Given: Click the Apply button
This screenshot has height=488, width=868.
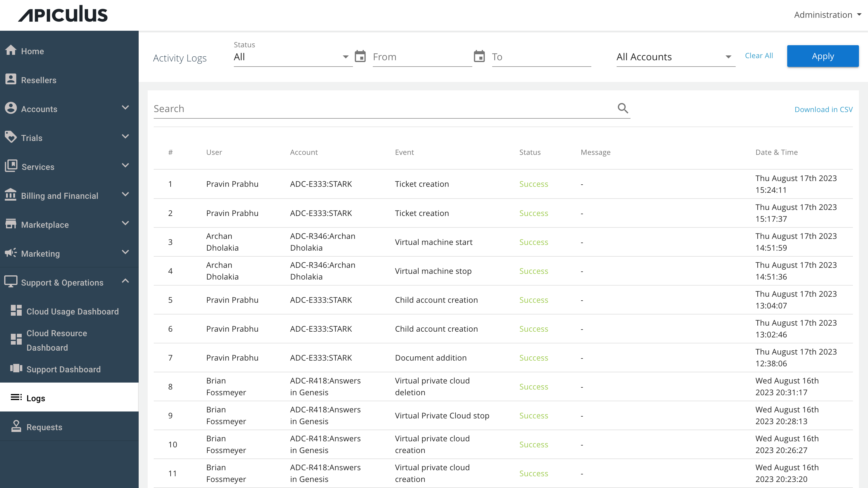Looking at the screenshot, I should 823,56.
